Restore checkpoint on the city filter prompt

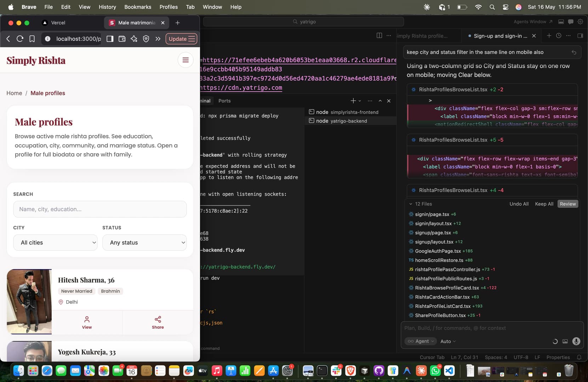pos(574,52)
